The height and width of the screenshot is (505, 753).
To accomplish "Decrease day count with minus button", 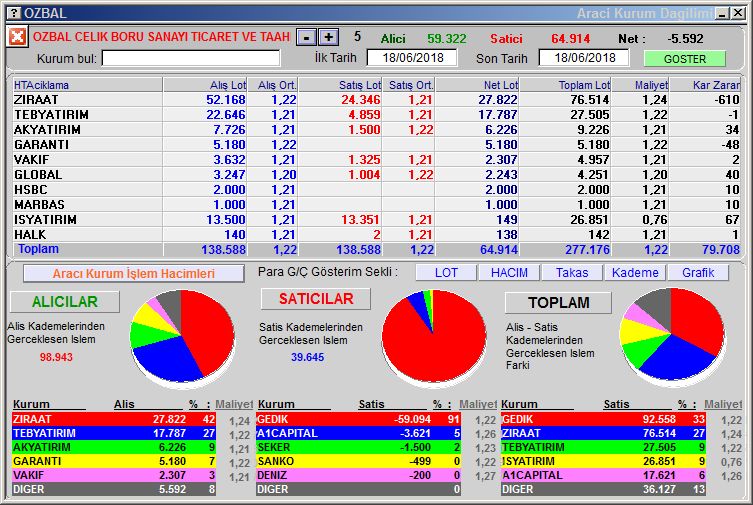I will [306, 37].
